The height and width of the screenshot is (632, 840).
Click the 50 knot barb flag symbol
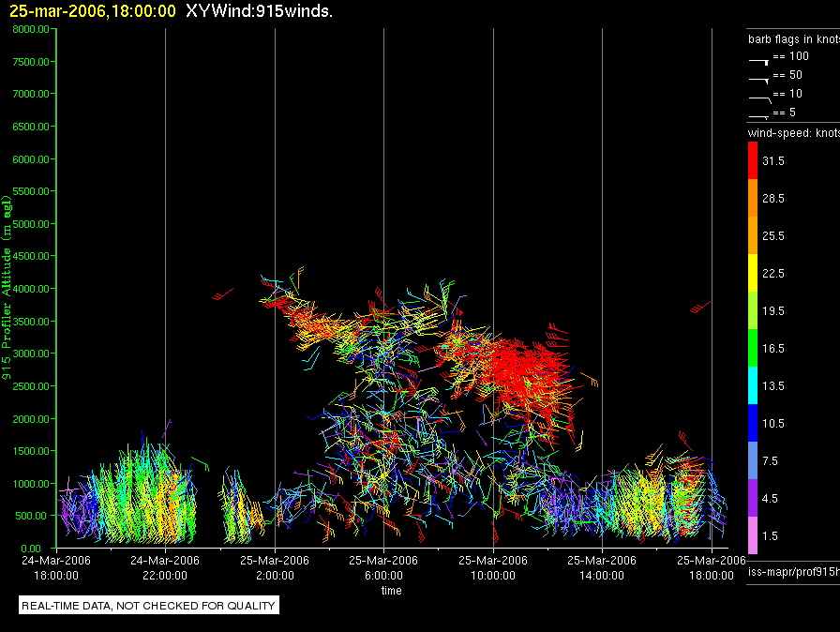pos(759,81)
